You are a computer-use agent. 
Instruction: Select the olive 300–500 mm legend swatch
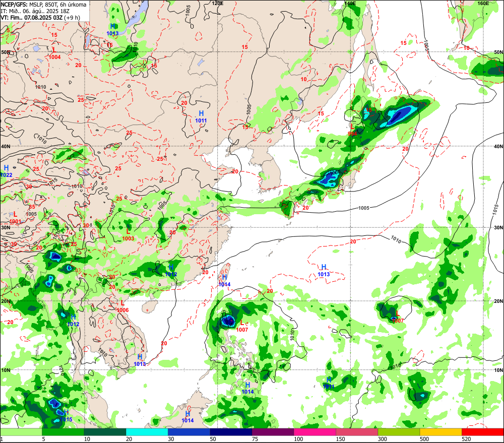tap(399, 432)
